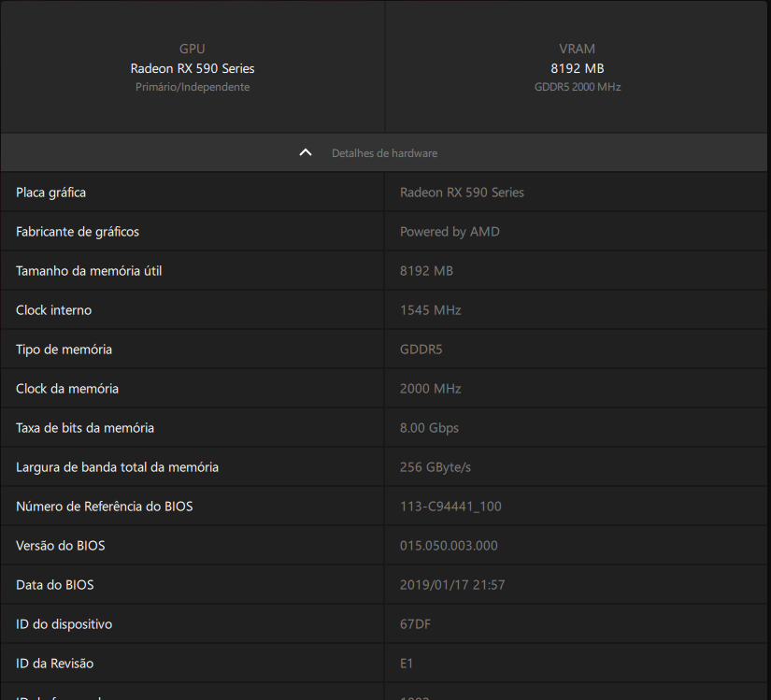Click the 8.00 Gbps memory bit rate value
Image resolution: width=771 pixels, height=700 pixels.
(429, 428)
